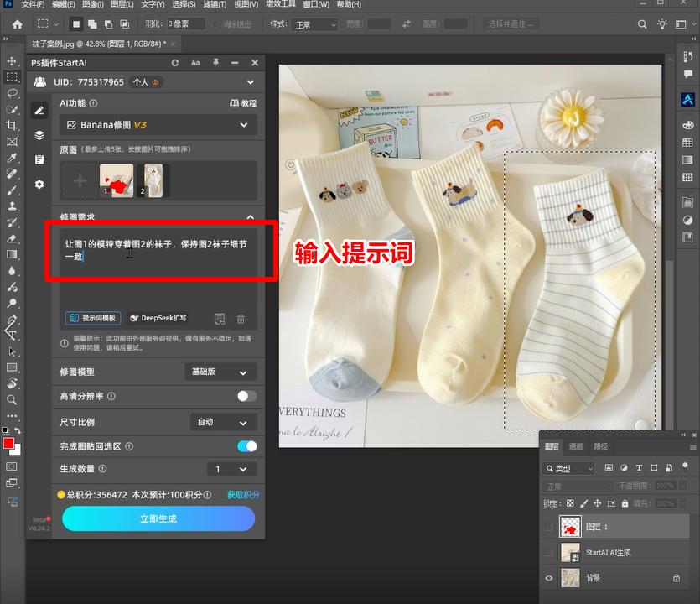Select the Brush tool
The image size is (700, 604).
(x=12, y=190)
